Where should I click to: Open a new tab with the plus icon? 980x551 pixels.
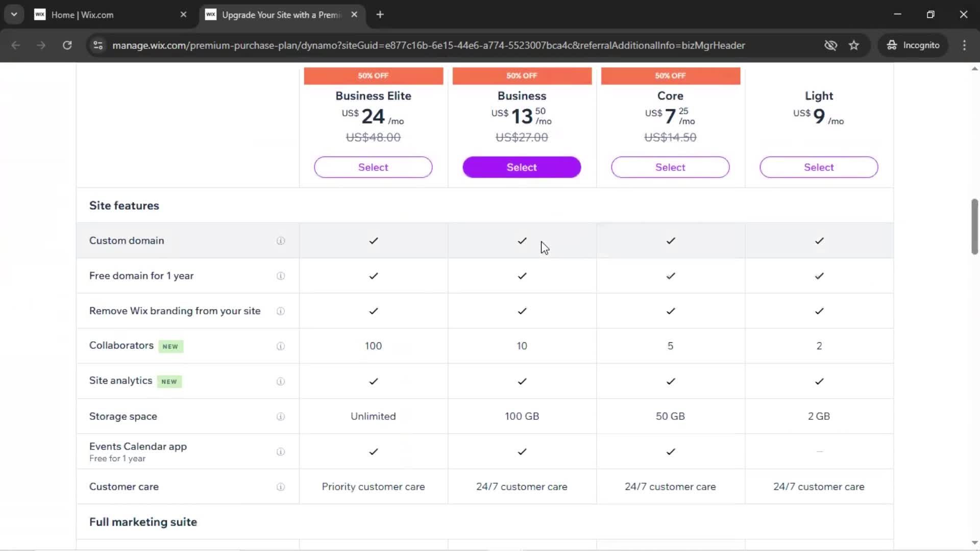pyautogui.click(x=380, y=15)
